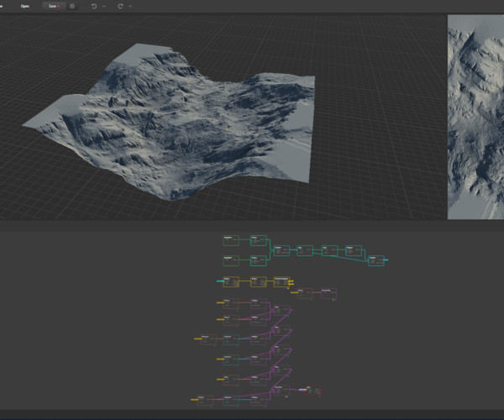Select the first yellow node in the orange row
The width and height of the screenshot is (504, 420).
point(232,281)
